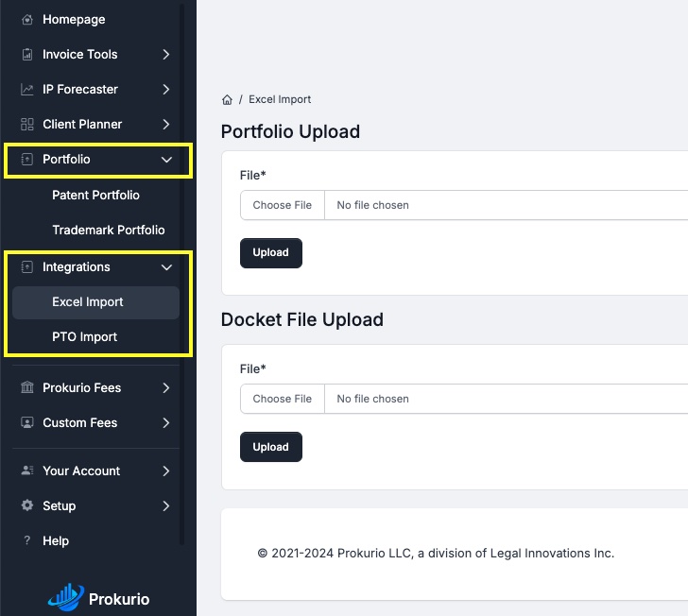Click the Integrations upload icon

tap(27, 266)
